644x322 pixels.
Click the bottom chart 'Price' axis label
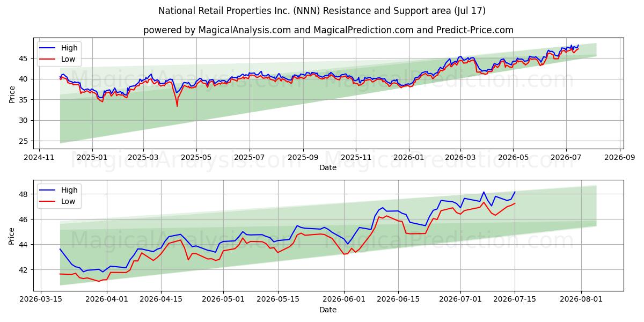pyautogui.click(x=12, y=236)
